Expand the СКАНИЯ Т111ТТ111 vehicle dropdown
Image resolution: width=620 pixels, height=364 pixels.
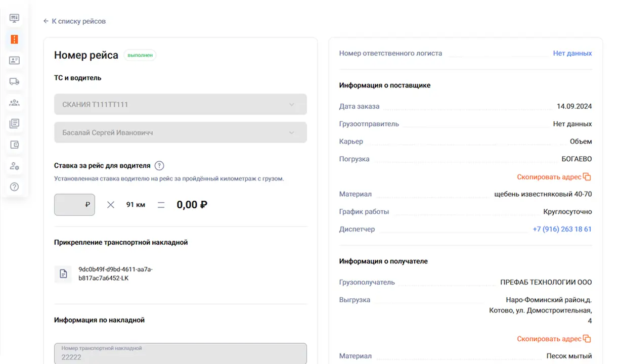coord(180,105)
